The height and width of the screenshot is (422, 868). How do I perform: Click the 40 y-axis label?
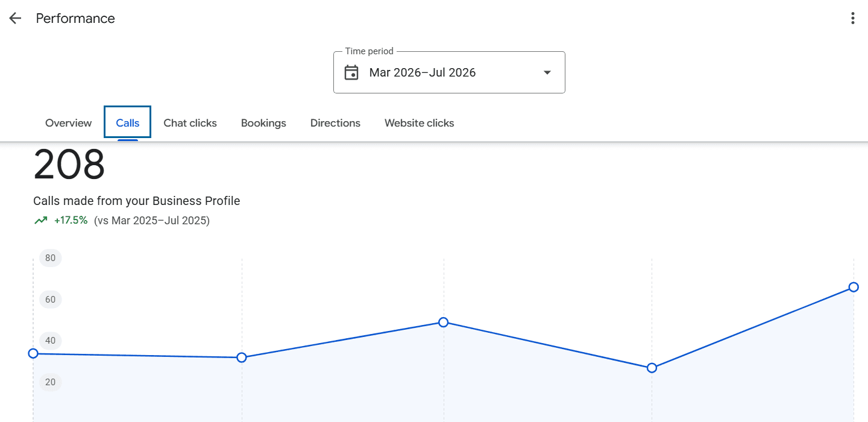51,341
